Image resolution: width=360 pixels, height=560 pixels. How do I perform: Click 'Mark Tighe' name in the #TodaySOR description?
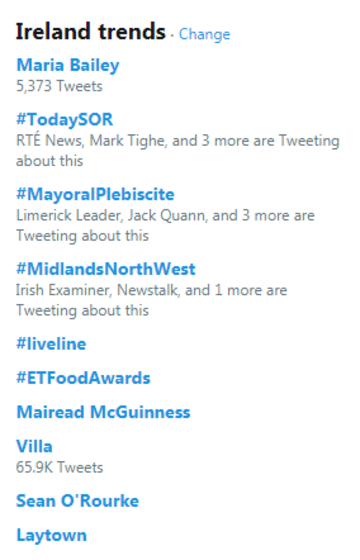(127, 141)
